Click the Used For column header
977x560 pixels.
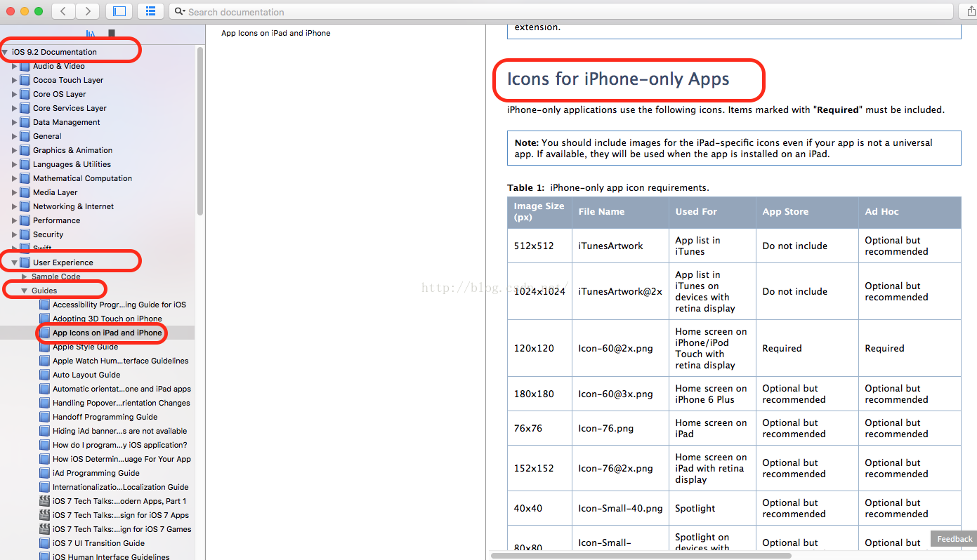(x=712, y=212)
